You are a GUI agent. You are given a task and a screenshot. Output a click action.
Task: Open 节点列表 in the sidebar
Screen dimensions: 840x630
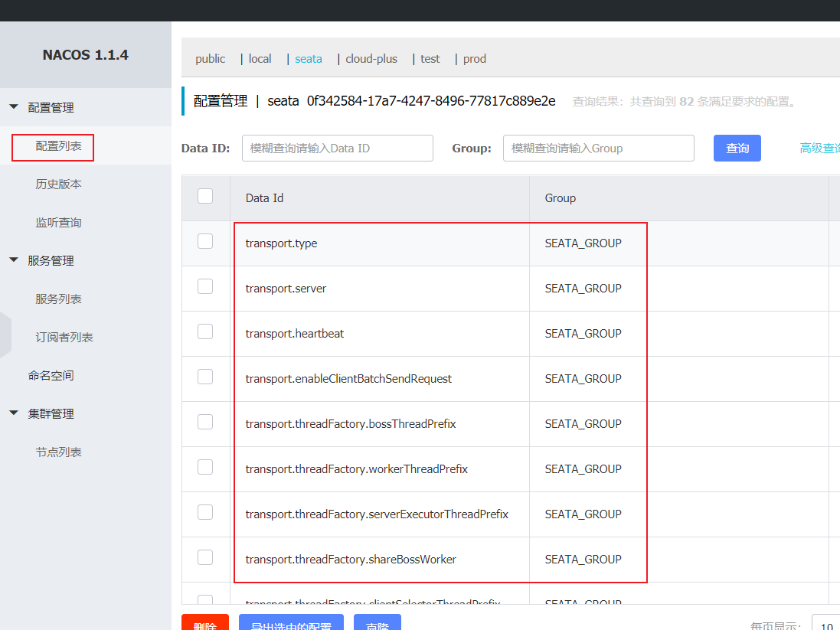pos(58,452)
